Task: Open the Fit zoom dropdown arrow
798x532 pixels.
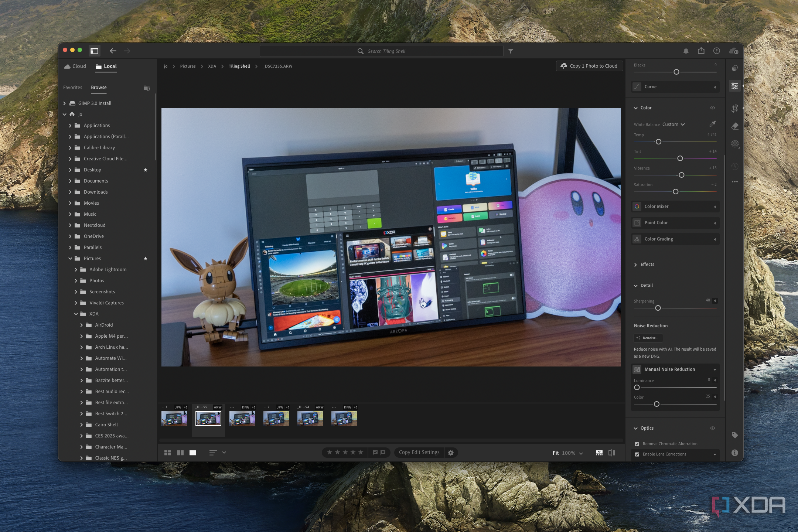Action: click(x=581, y=453)
